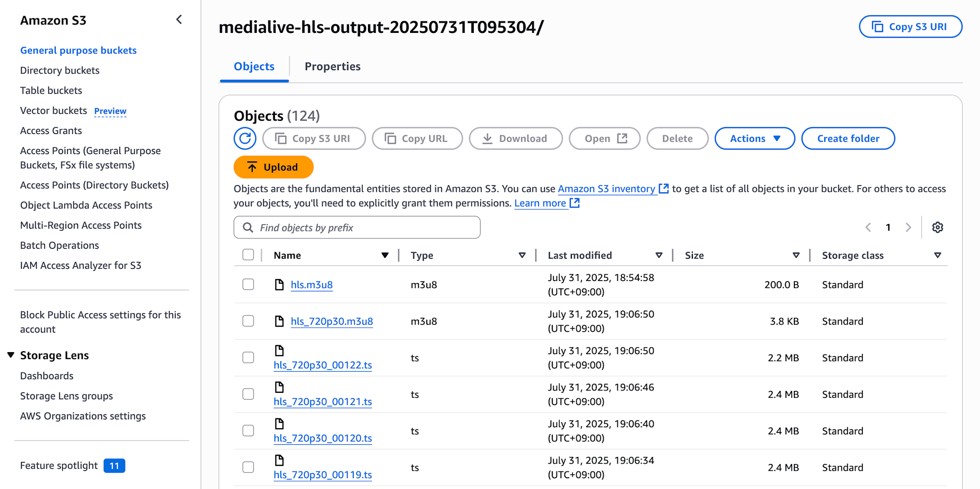Go to next page arrow
The height and width of the screenshot is (489, 980).
point(908,228)
